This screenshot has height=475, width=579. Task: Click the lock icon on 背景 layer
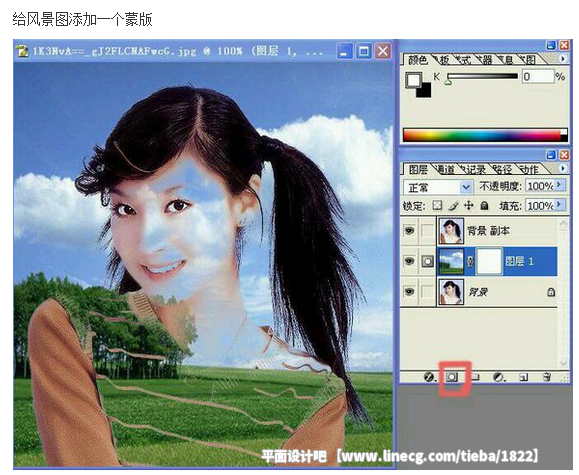(x=551, y=292)
